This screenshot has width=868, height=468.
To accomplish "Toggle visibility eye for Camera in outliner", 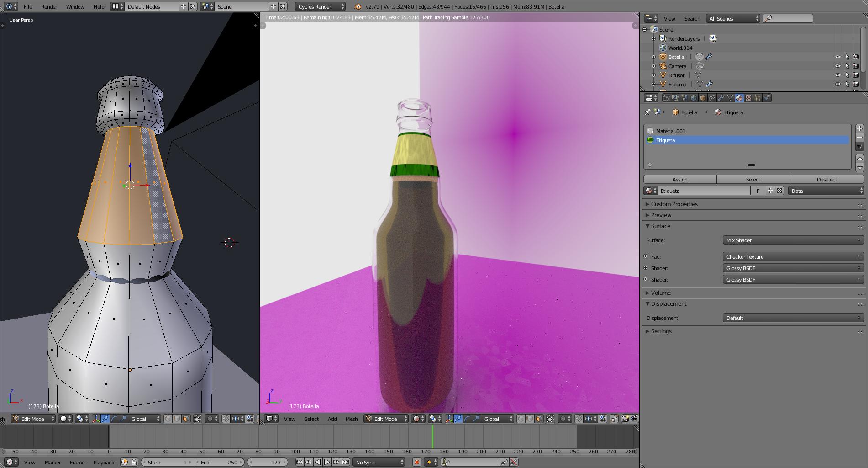I will 838,66.
